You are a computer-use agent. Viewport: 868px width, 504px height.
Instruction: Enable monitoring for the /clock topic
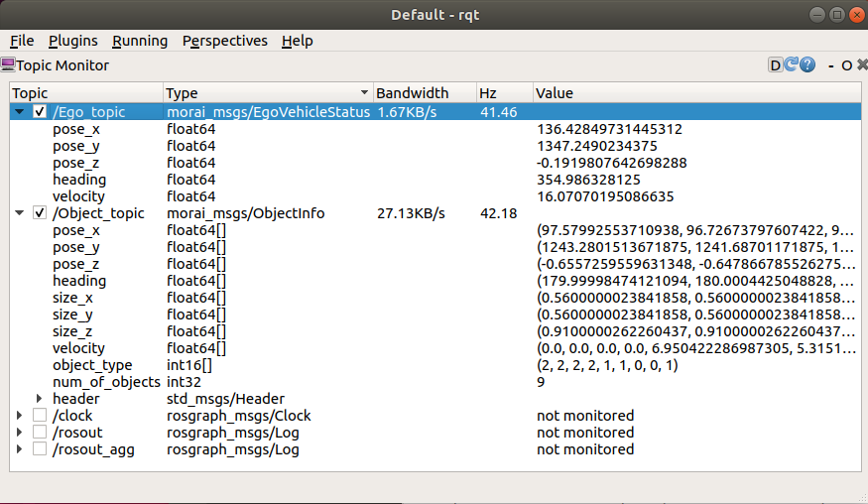[40, 416]
